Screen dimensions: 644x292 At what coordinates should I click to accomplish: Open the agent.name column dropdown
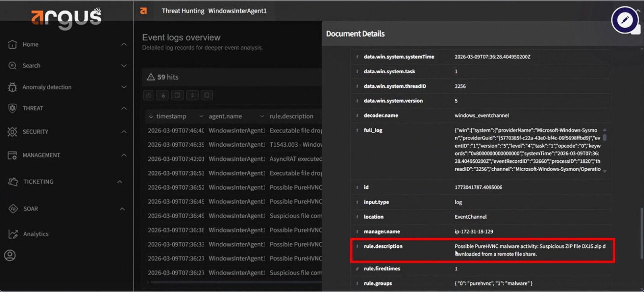[x=262, y=116]
